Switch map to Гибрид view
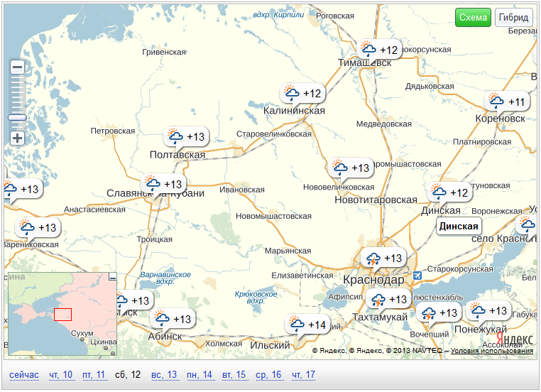 click(513, 18)
